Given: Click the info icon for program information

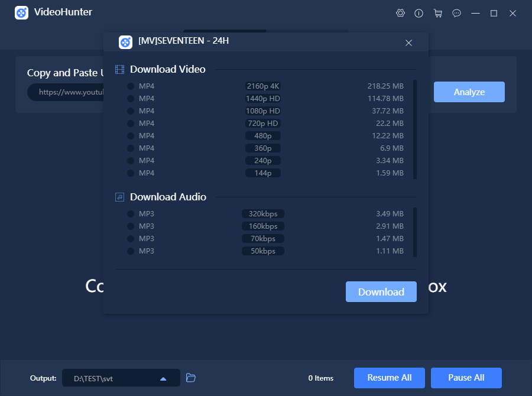Looking at the screenshot, I should click(419, 12).
